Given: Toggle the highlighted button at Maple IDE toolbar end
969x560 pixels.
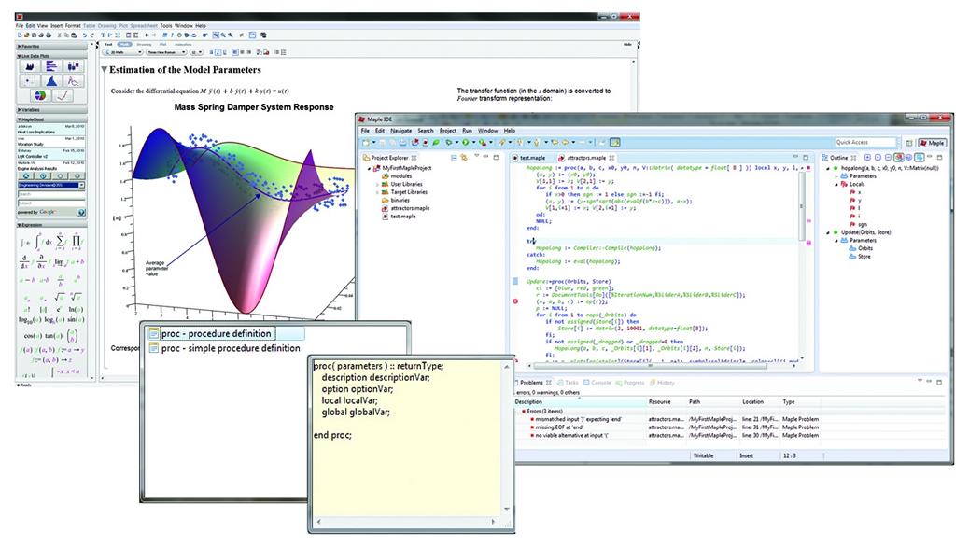Looking at the screenshot, I should (x=615, y=143).
